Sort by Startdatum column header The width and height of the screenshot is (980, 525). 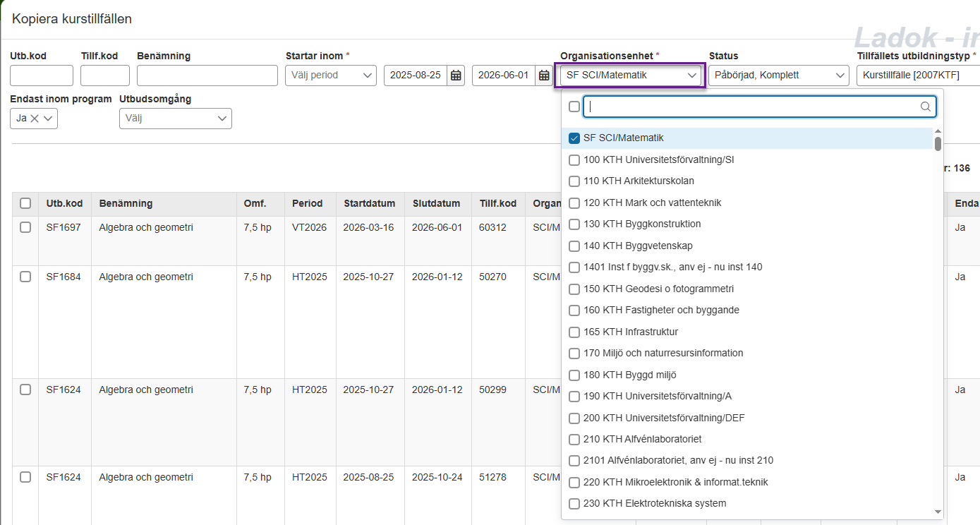pyautogui.click(x=369, y=203)
